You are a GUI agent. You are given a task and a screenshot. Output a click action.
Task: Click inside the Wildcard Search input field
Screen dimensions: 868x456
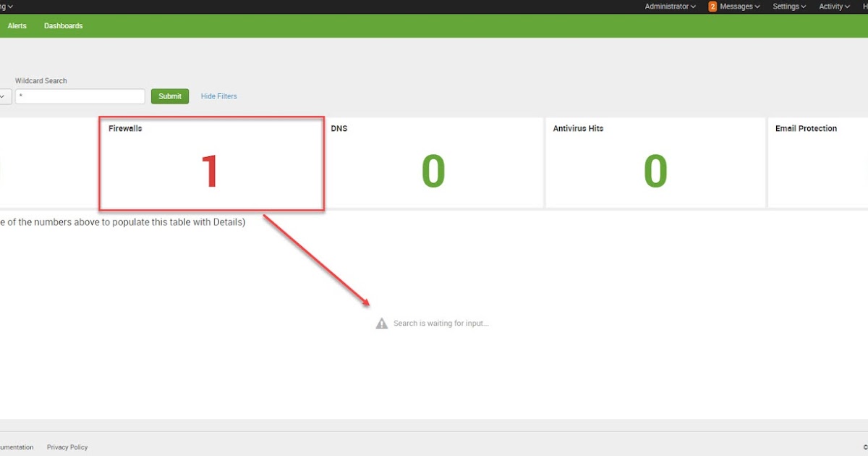coord(80,96)
